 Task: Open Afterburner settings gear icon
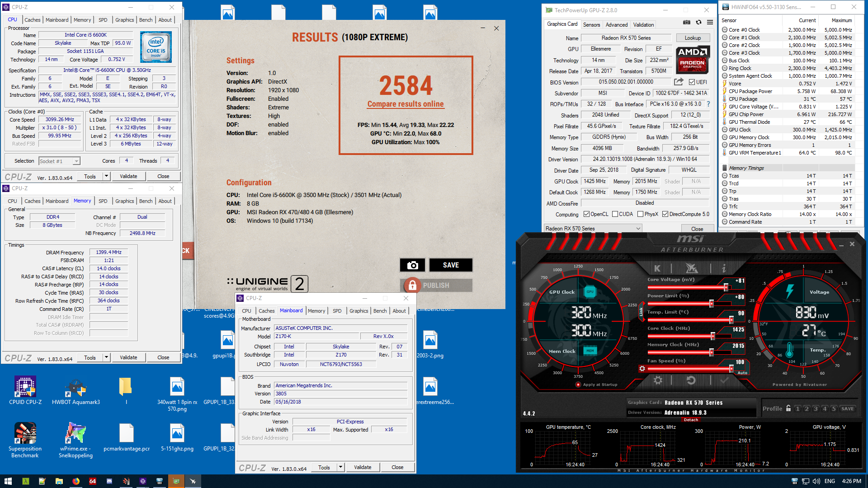pyautogui.click(x=658, y=380)
